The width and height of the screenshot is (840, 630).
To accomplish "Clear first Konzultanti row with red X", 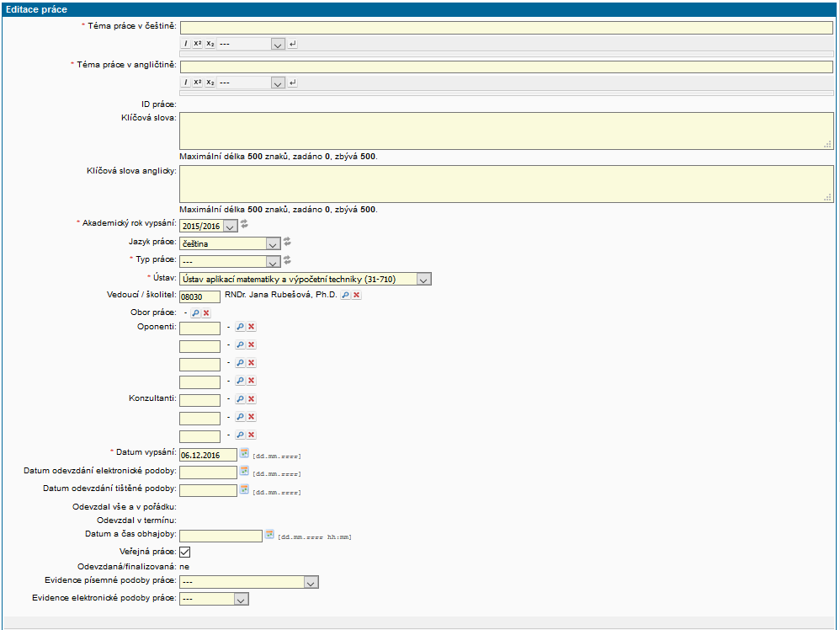I will [251, 399].
